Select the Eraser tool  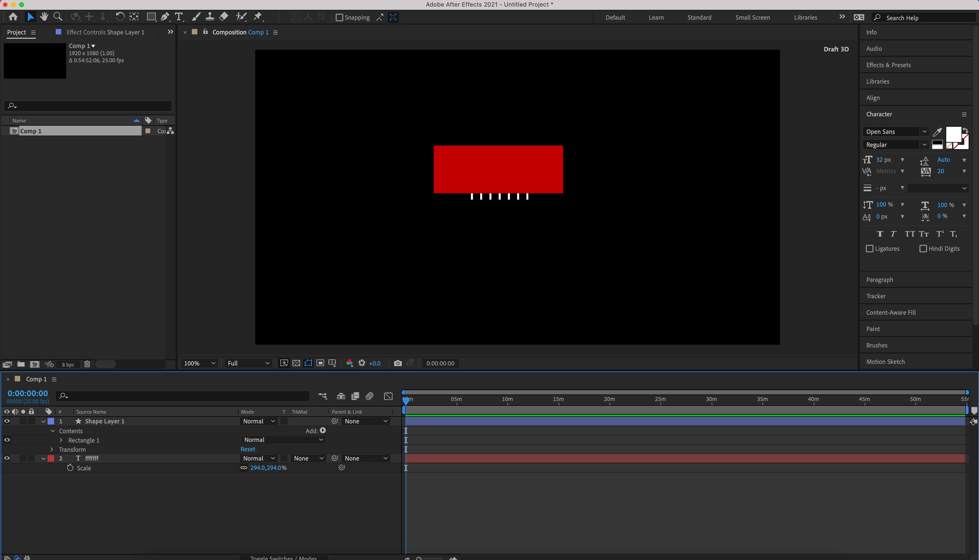(x=224, y=17)
